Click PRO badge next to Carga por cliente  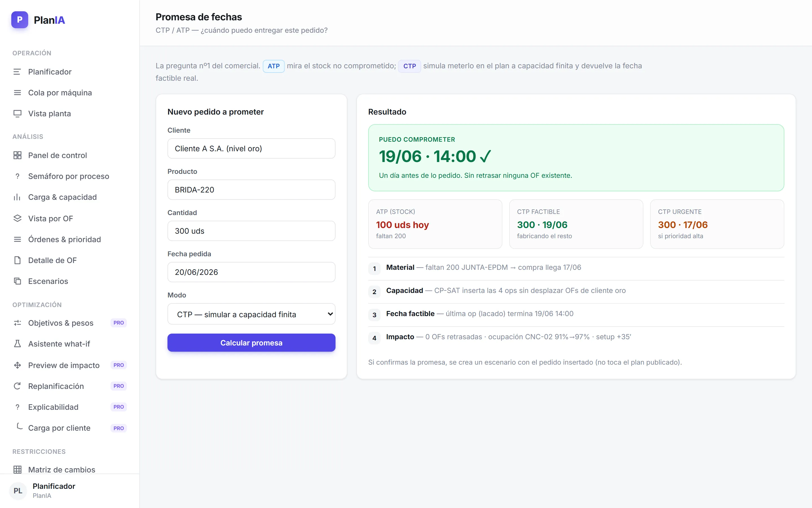(118, 428)
